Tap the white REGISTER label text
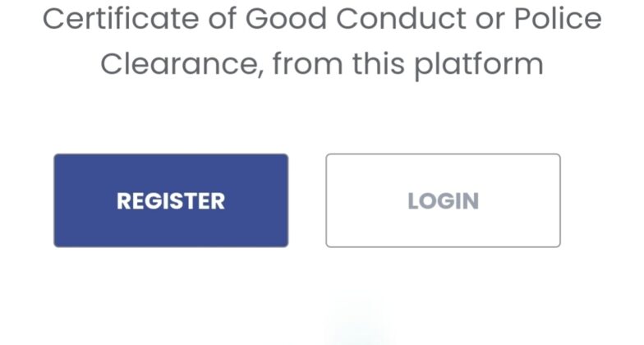Viewport: 644px width, 345px height. point(171,201)
